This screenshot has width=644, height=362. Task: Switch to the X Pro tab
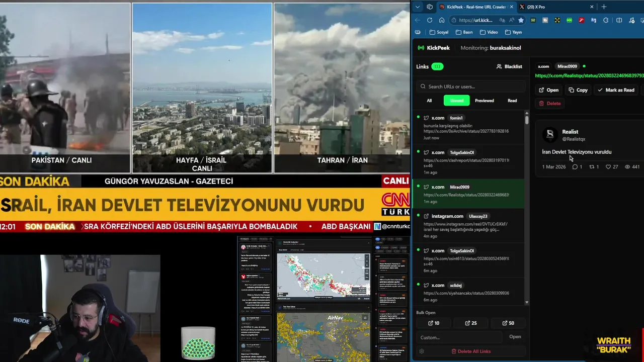pyautogui.click(x=556, y=7)
